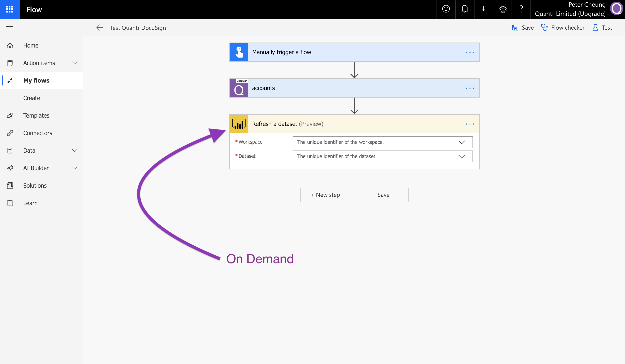625x364 pixels.
Task: Click the DocuSign accounts connector icon
Action: coord(239,88)
